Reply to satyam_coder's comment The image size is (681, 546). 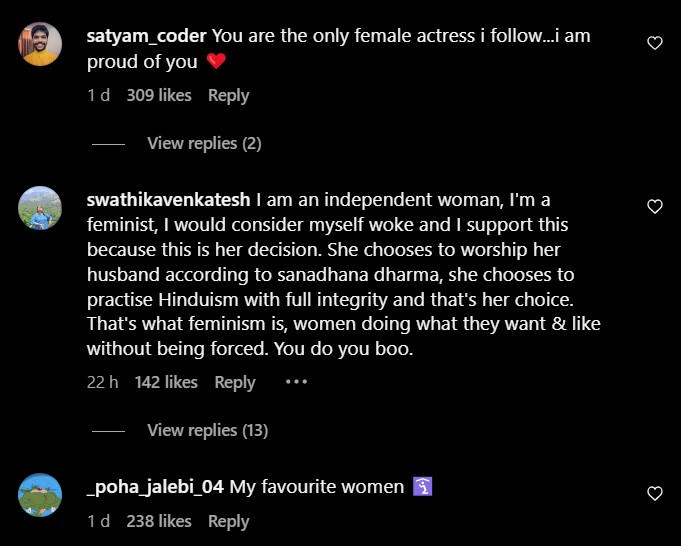pyautogui.click(x=228, y=96)
